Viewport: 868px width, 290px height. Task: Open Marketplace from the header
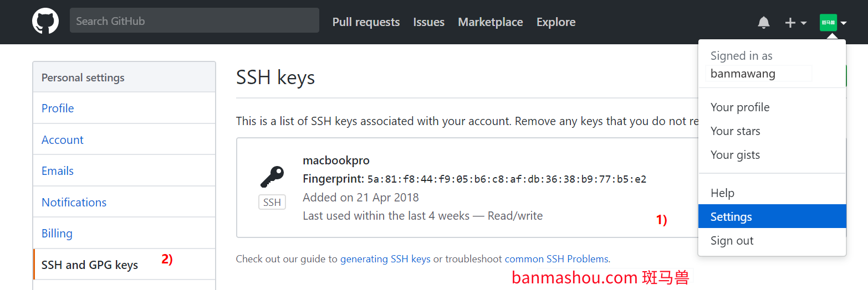(x=491, y=22)
